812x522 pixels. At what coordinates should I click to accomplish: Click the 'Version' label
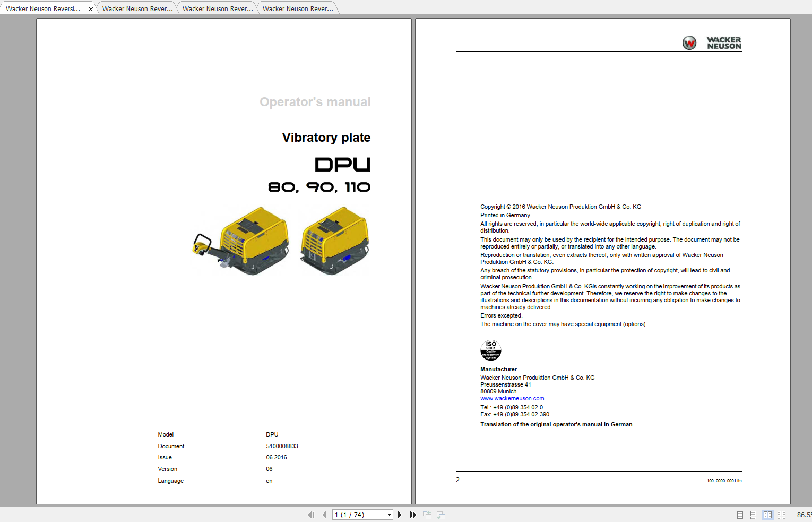[167, 469]
